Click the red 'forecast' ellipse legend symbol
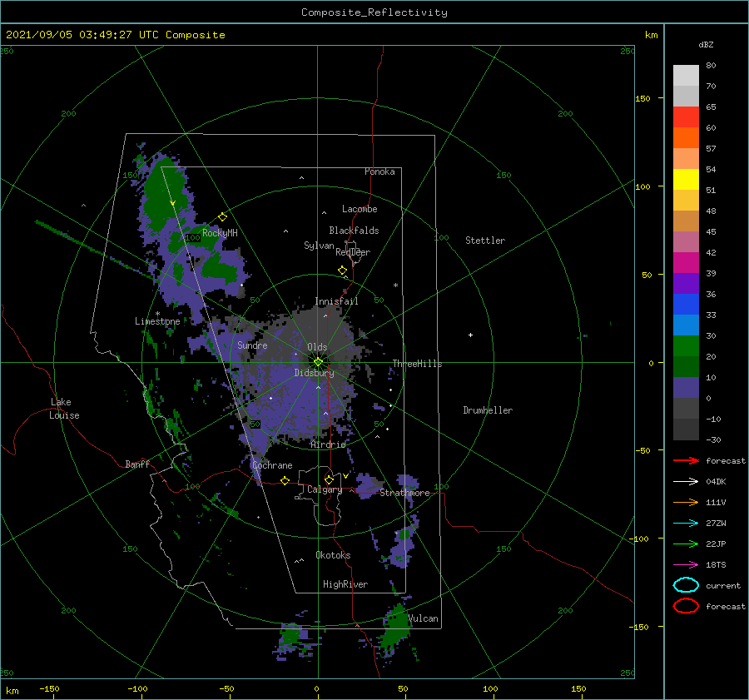The height and width of the screenshot is (700, 749). point(686,606)
